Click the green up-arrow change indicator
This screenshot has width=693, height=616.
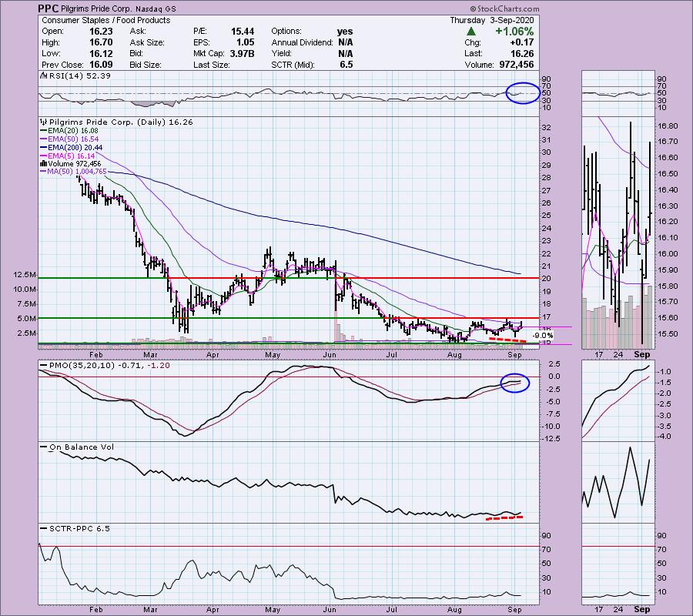click(x=470, y=32)
